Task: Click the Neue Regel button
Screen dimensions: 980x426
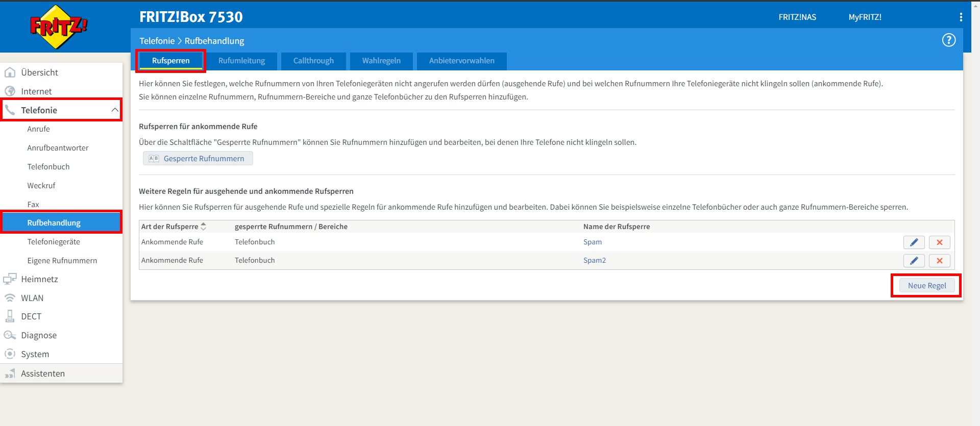Action: coord(926,286)
